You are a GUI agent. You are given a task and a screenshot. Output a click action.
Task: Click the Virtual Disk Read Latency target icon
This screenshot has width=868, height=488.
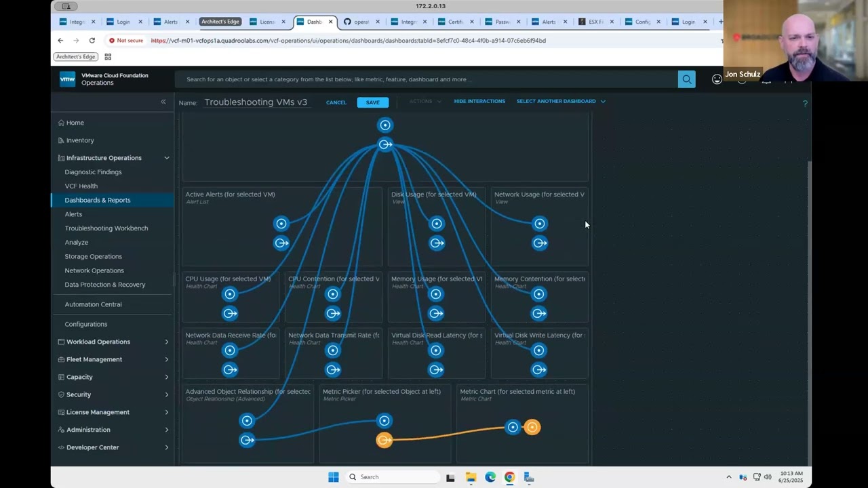pyautogui.click(x=436, y=350)
